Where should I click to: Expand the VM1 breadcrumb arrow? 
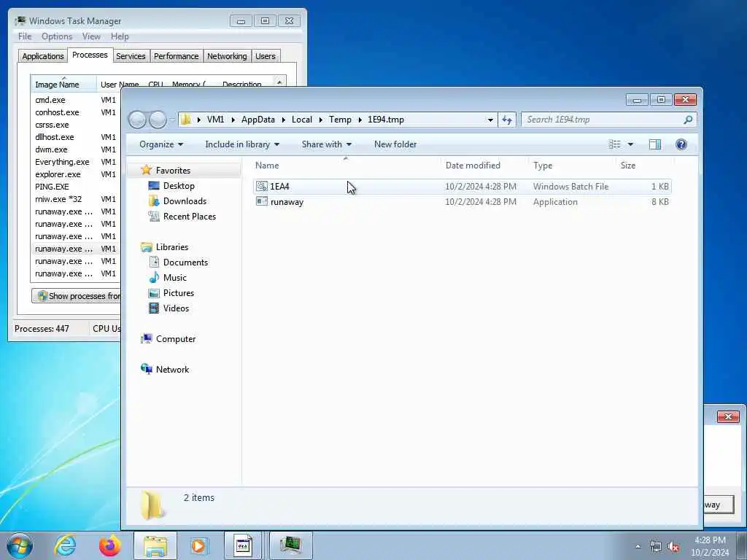click(x=233, y=120)
